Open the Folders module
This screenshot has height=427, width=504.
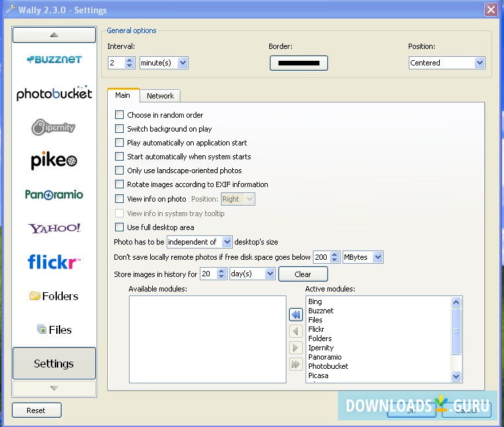tap(54, 296)
